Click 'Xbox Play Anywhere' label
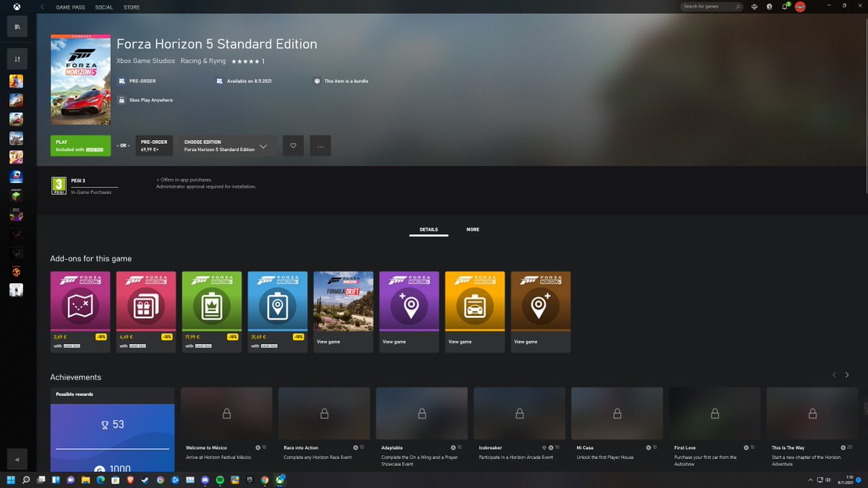Image resolution: width=868 pixels, height=488 pixels. [150, 100]
